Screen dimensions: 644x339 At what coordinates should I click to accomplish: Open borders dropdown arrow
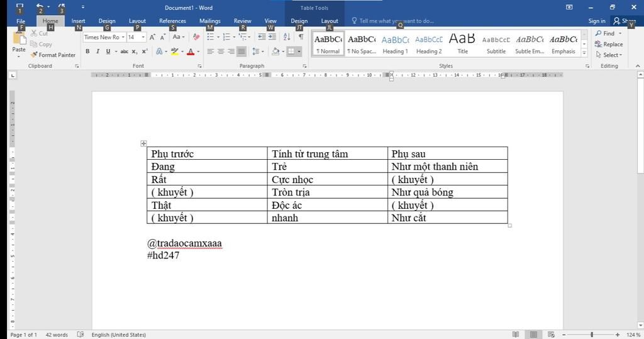point(299,52)
